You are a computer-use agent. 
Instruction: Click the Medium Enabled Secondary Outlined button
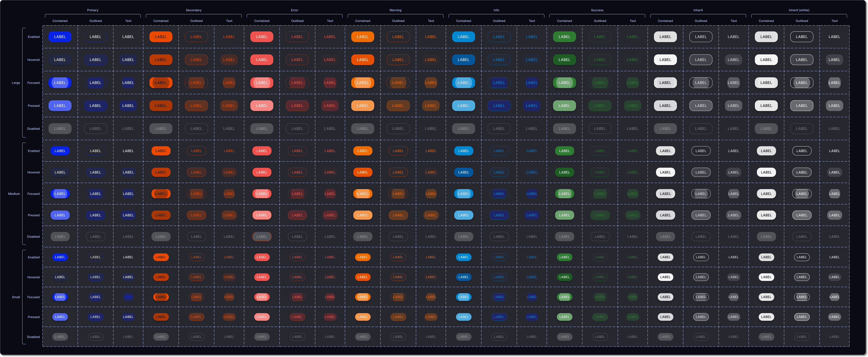coord(196,151)
